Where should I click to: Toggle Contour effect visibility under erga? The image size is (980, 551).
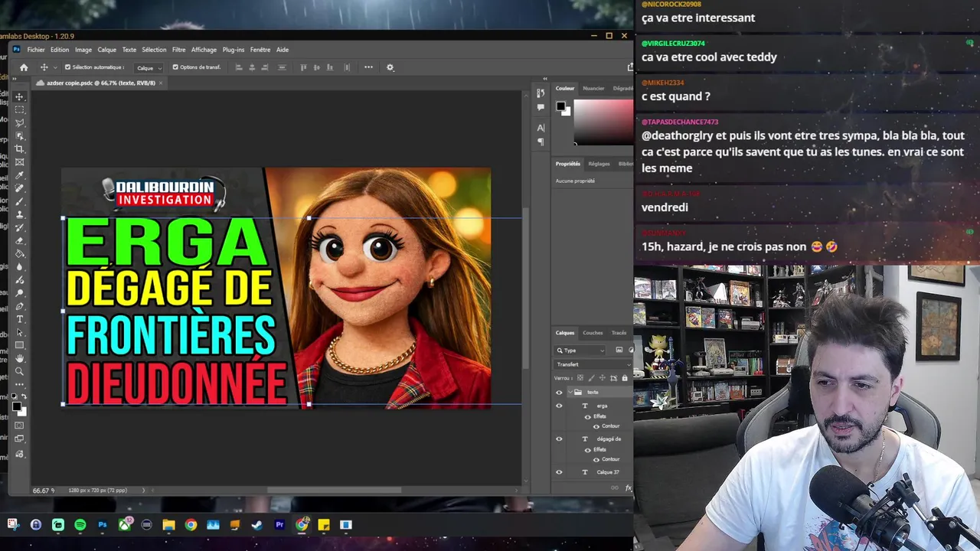(x=596, y=426)
